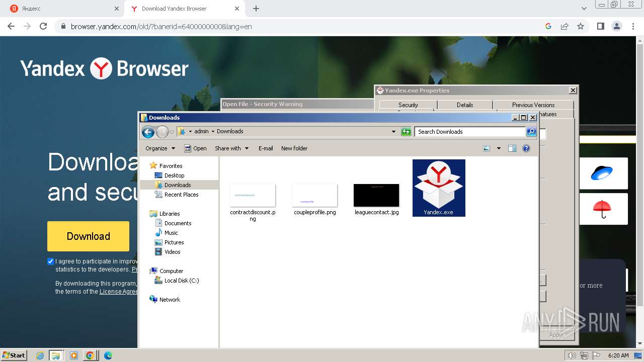Open media player from taskbar
Image resolution: width=644 pixels, height=362 pixels.
point(74,355)
